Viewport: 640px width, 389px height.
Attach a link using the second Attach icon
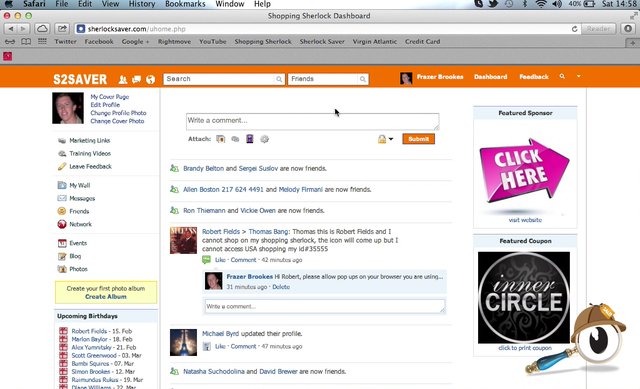pos(235,139)
